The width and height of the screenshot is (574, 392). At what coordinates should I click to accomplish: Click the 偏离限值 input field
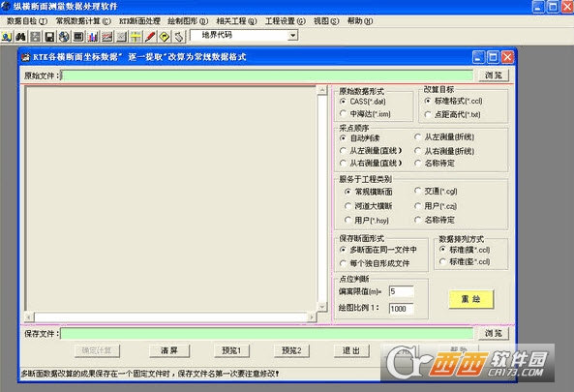pos(401,291)
